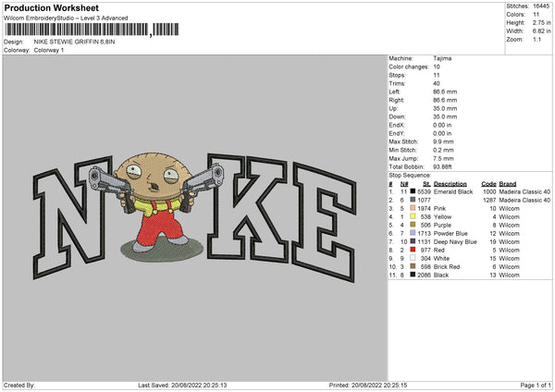This screenshot has width=555, height=392.
Task: Click the N# column header
Action: [404, 184]
